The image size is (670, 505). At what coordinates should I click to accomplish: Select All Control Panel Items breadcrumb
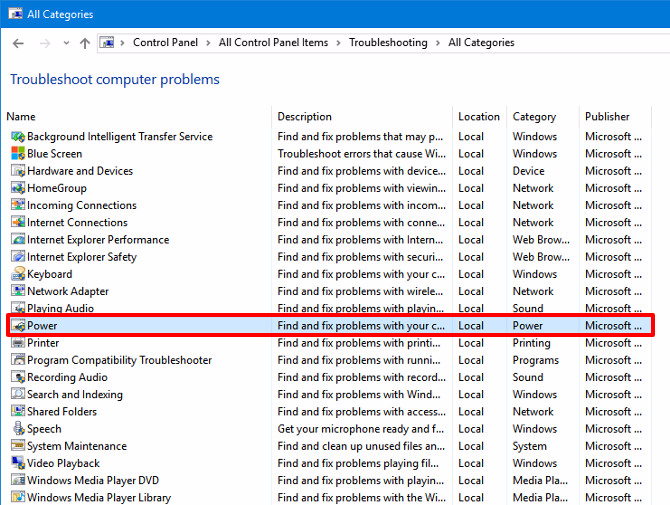(273, 43)
